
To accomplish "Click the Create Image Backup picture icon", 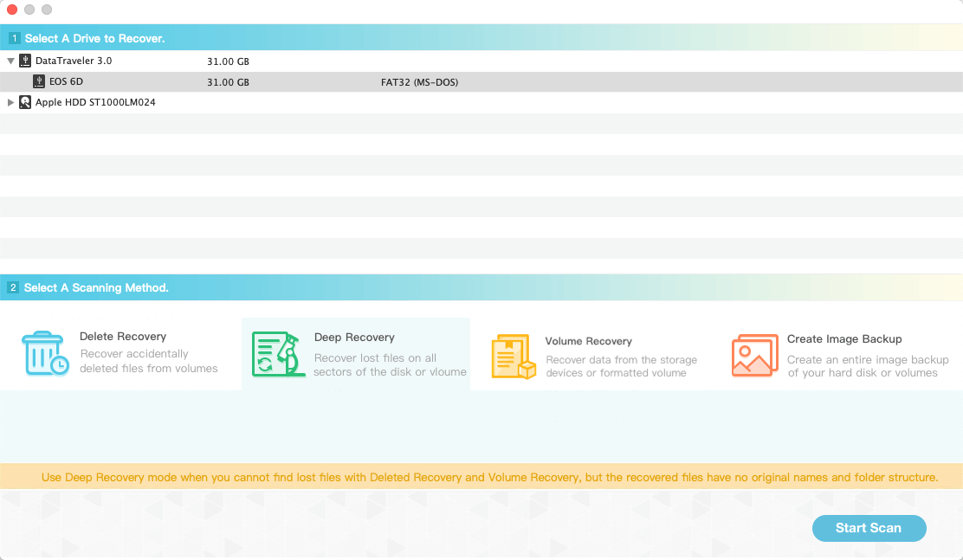I will pos(755,356).
